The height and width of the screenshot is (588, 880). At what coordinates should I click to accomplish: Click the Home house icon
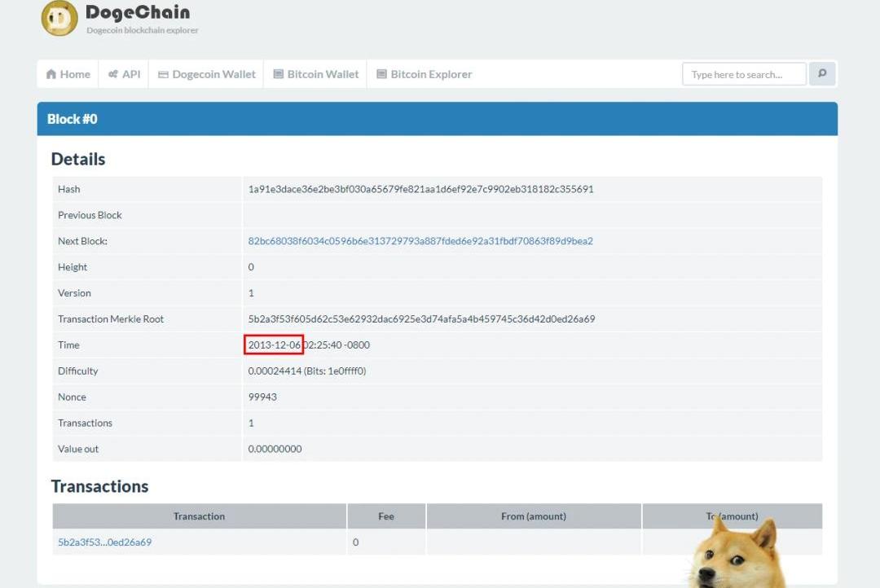[51, 74]
